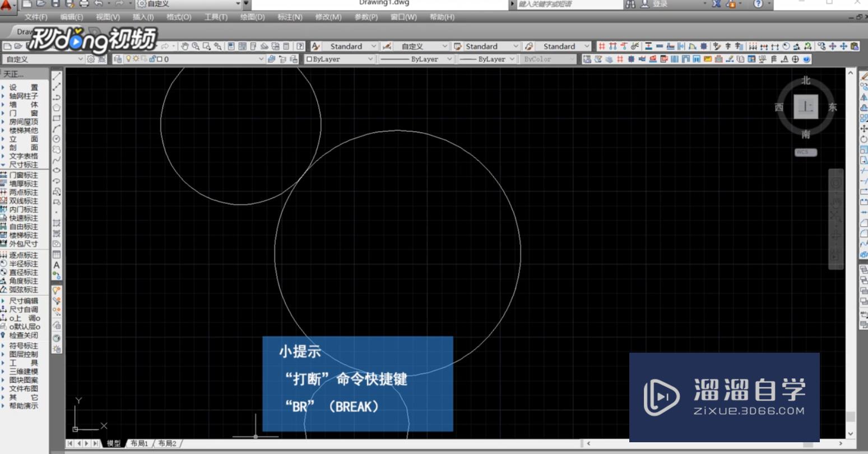
Task: Select the Line draw tool
Action: pos(57,76)
